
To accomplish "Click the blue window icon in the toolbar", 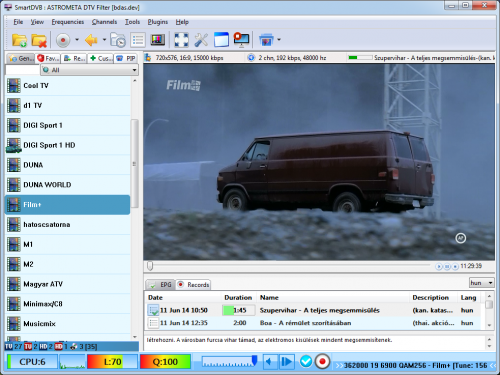I will pos(221,40).
